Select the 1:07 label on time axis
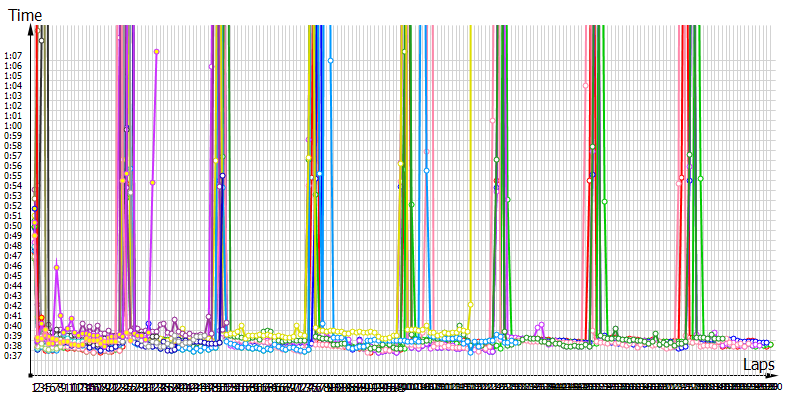Image resolution: width=800 pixels, height=400 pixels. (13, 56)
